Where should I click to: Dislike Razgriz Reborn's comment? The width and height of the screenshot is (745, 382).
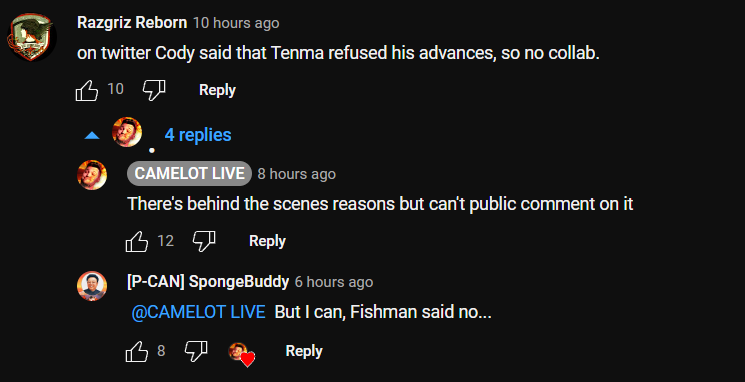coord(154,90)
